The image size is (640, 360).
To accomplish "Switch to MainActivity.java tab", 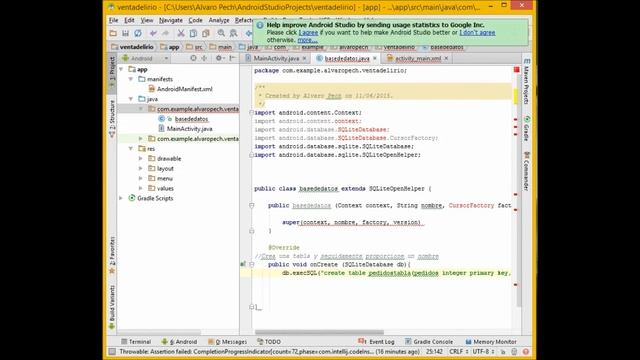I will point(276,58).
